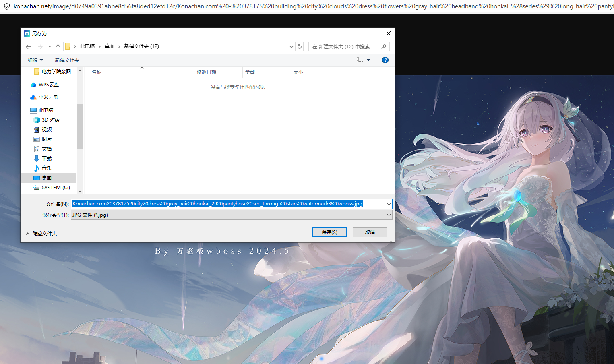
Task: Expand the recent locations dropdown arrow
Action: pyautogui.click(x=50, y=47)
